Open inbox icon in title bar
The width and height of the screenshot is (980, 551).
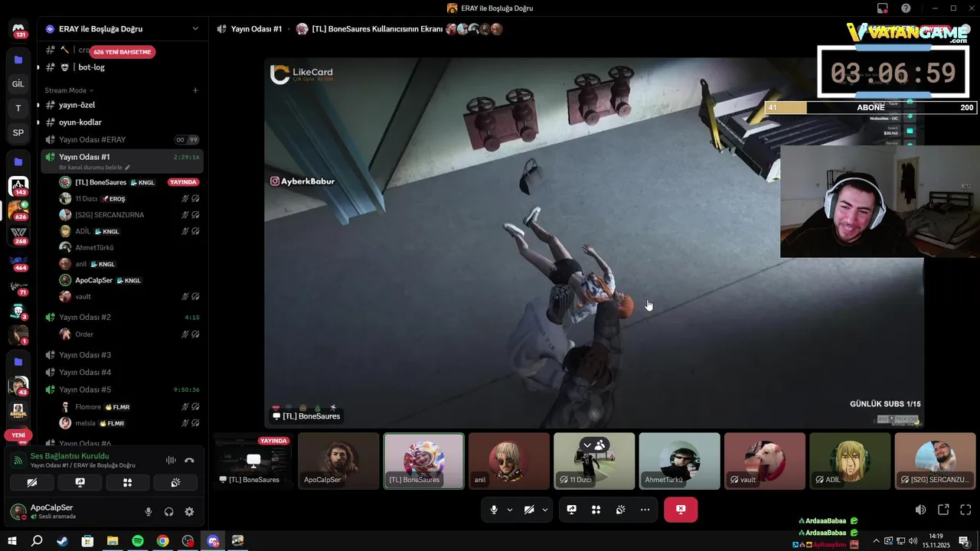(883, 8)
